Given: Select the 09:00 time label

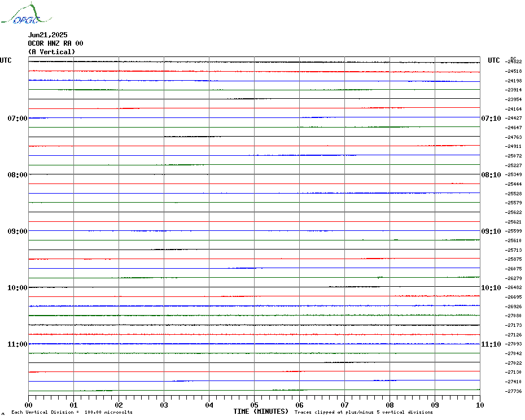Looking at the screenshot, I should pyautogui.click(x=17, y=231).
